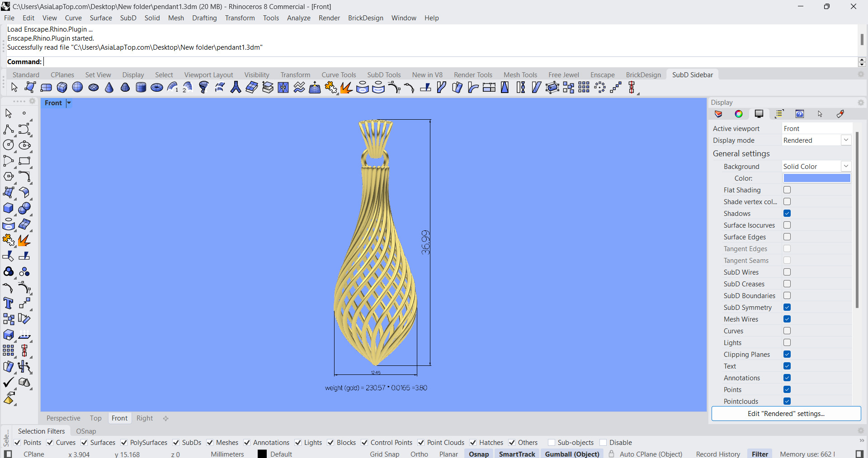This screenshot has height=458, width=868.
Task: Open the Layers panel tab icon
Action: click(718, 114)
